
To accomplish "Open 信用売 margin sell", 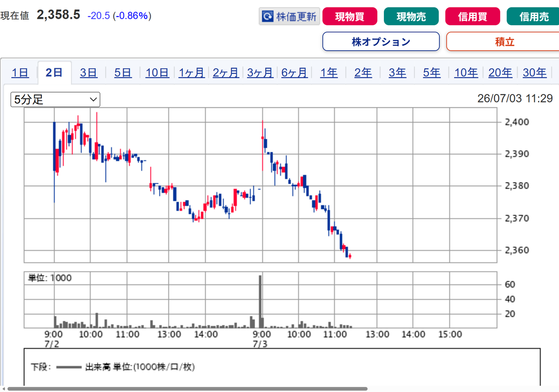I will coord(534,17).
